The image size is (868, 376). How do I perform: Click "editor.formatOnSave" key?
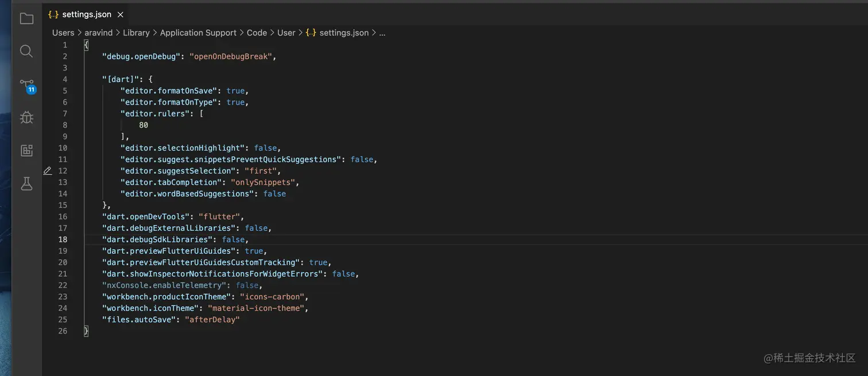(x=169, y=91)
